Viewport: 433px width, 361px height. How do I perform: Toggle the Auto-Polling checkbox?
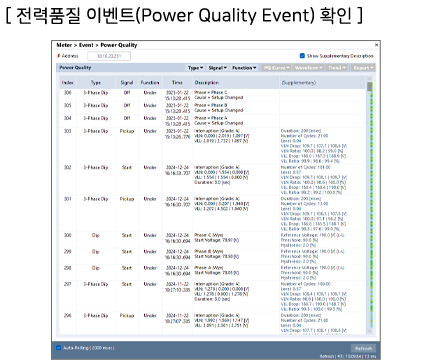click(59, 348)
